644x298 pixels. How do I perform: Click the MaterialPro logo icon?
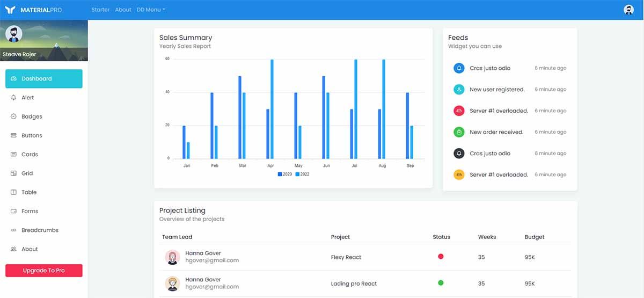tap(10, 10)
